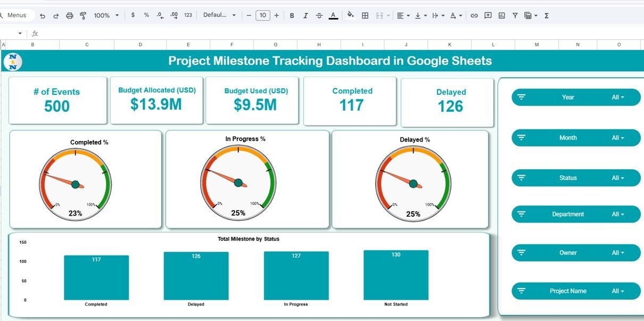Open the Functions sigma icon
Screen dimensions: 644x321
point(547,15)
